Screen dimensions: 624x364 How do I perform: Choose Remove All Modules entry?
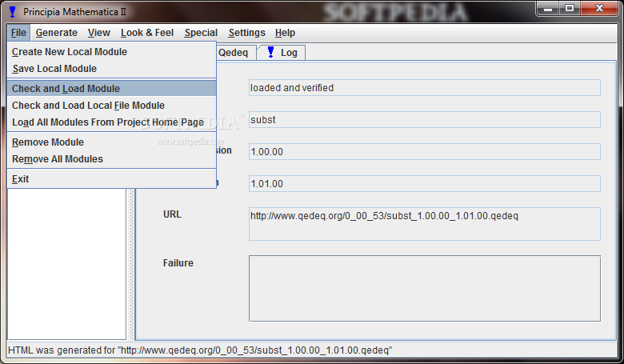tap(111, 159)
